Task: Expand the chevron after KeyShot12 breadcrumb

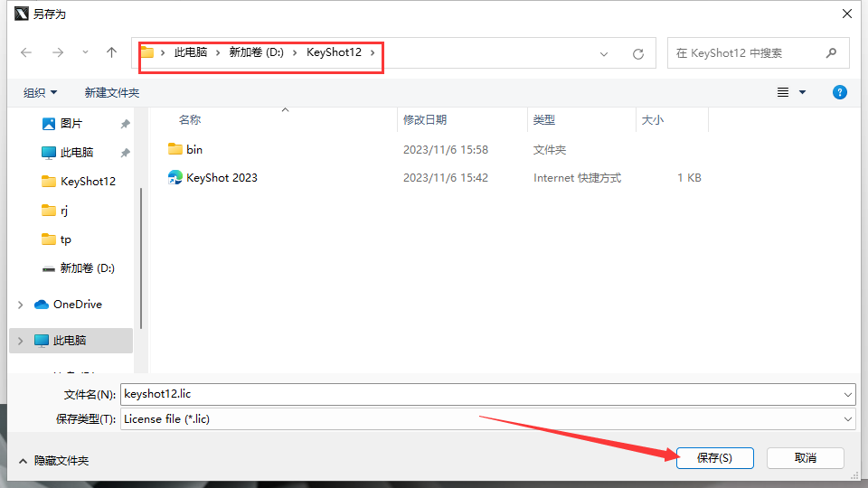Action: coord(373,52)
